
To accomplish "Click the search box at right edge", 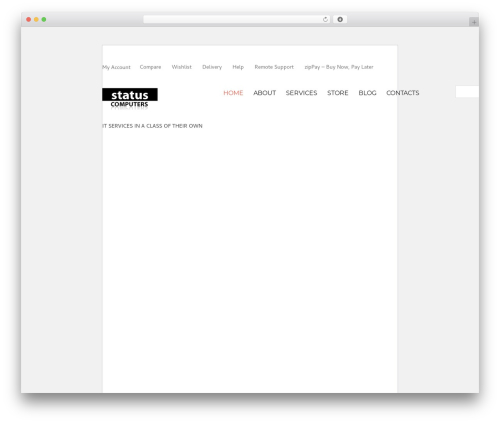I will pos(467,92).
